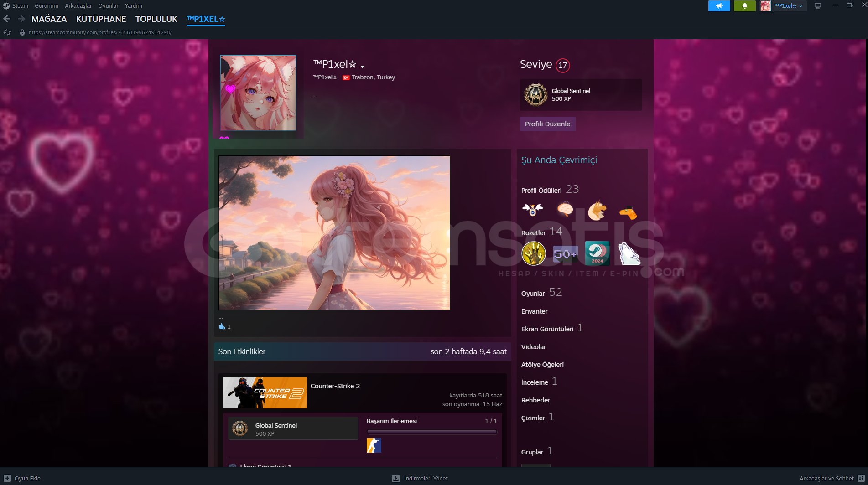Open Atölye Öğeleri link

(x=542, y=365)
